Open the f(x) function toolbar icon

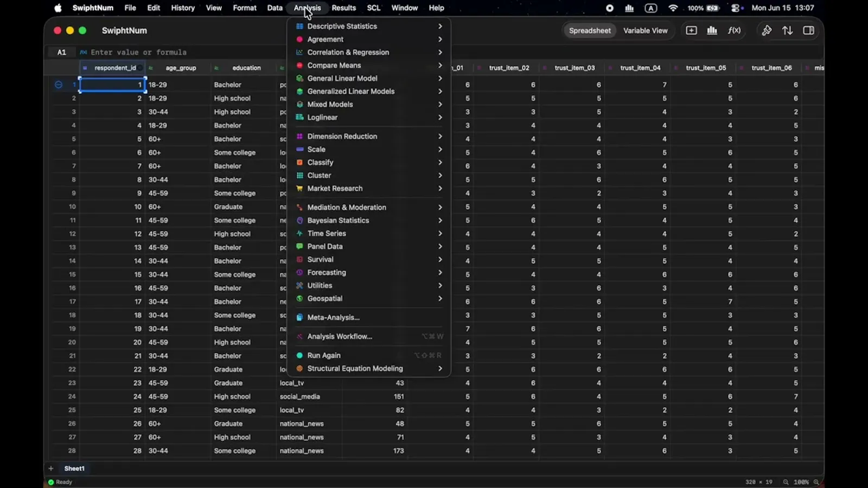coord(734,30)
